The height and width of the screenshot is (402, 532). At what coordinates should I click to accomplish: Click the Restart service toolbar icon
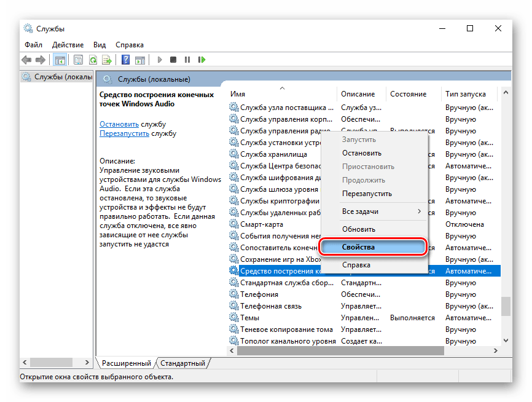(x=202, y=60)
